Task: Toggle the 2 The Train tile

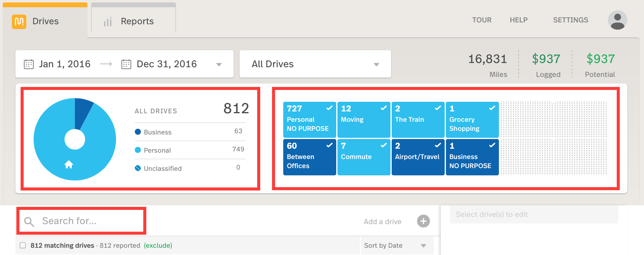Action: [418, 120]
